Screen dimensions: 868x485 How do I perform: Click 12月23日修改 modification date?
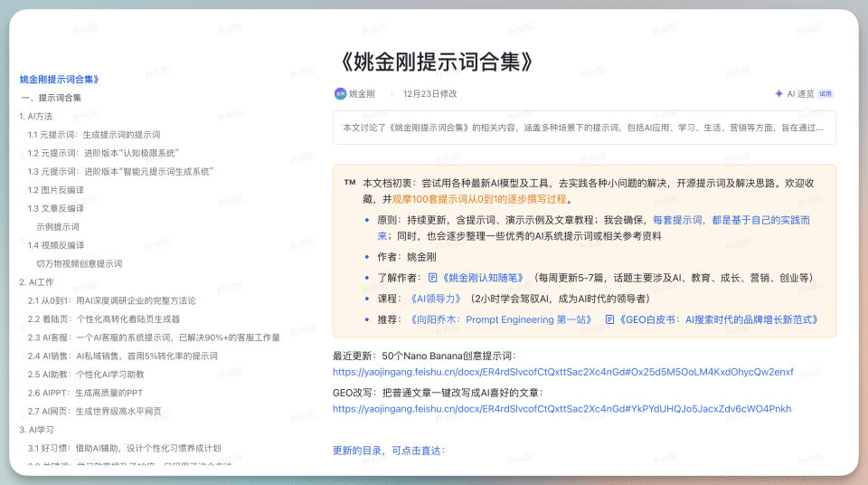(430, 94)
